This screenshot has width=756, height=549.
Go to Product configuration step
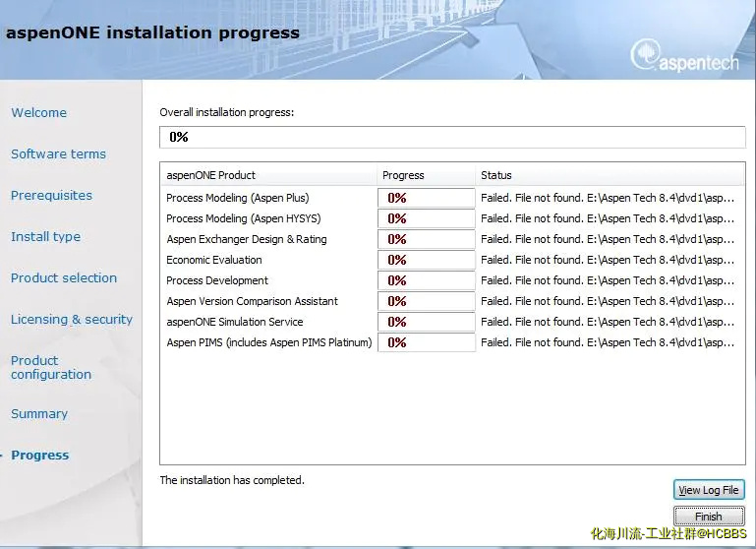tap(51, 368)
